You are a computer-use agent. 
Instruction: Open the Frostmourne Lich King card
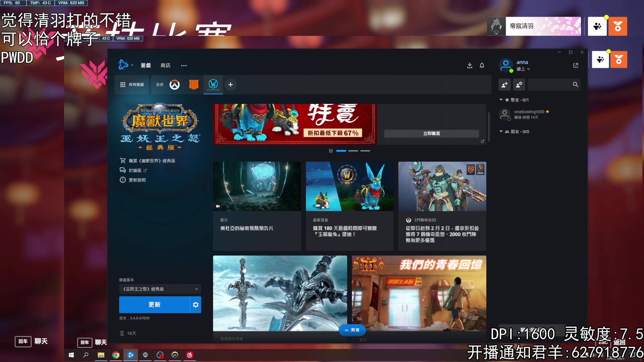point(280,293)
